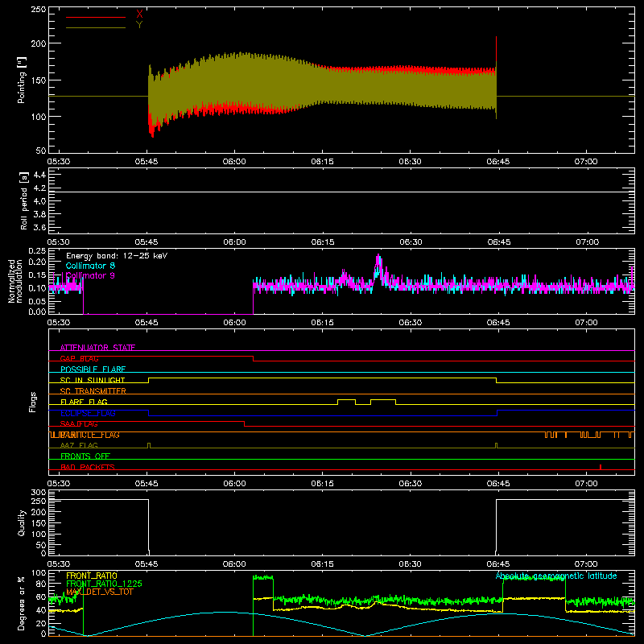Click the FRONTS_OFF flag label
Image resolution: width=644 pixels, height=644 pixels.
85,456
